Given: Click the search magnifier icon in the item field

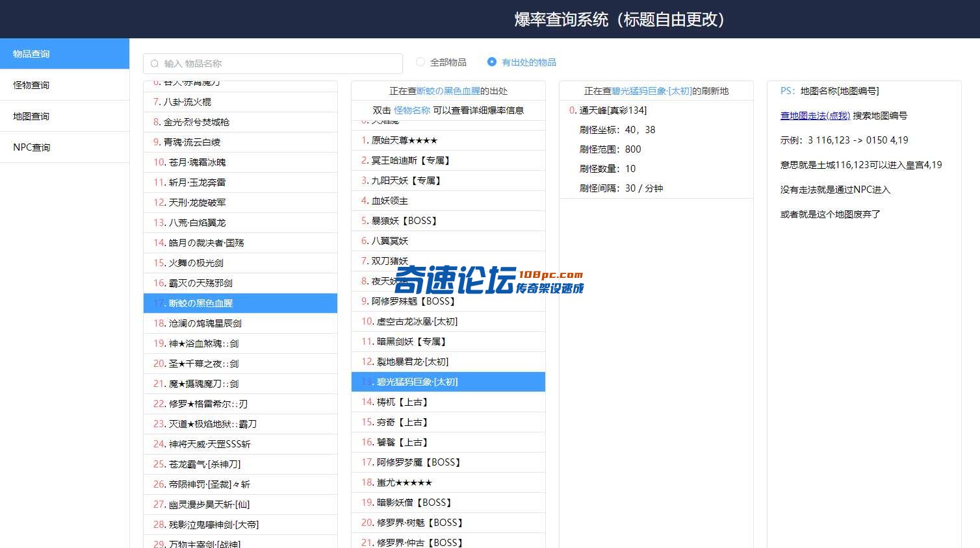Looking at the screenshot, I should [x=155, y=64].
